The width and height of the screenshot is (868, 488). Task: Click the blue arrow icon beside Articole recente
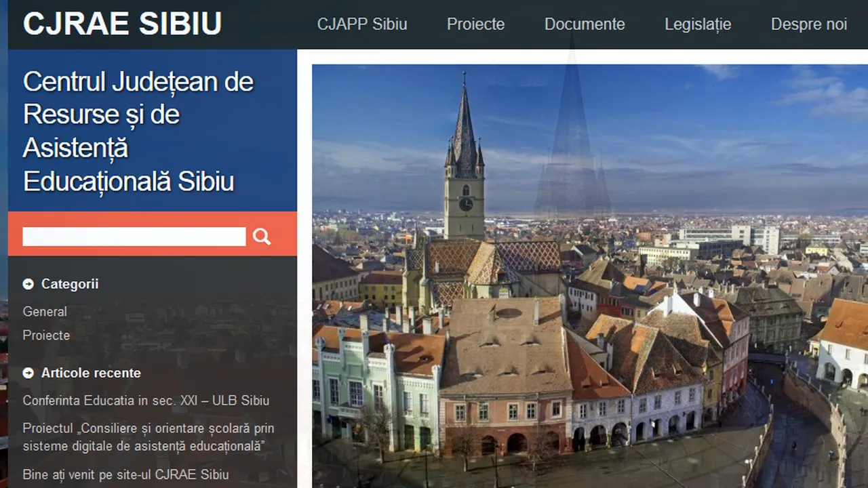click(28, 373)
